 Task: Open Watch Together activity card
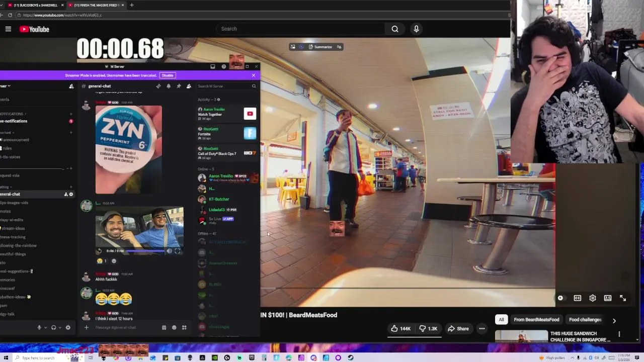227,114
